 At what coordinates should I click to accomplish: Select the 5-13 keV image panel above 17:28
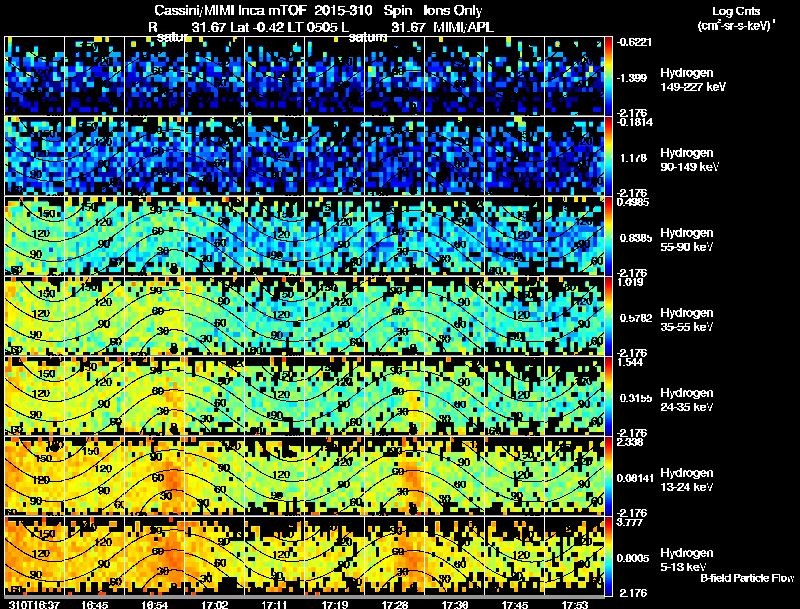pyautogui.click(x=395, y=556)
